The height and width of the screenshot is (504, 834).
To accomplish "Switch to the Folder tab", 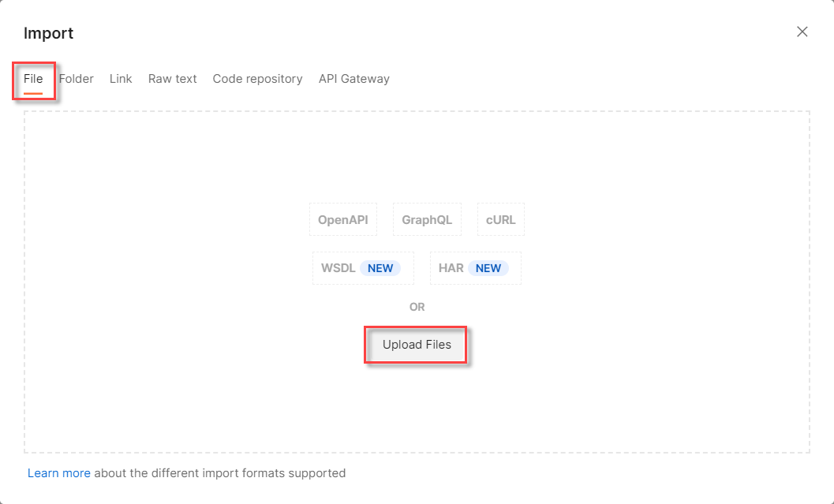I will (76, 79).
